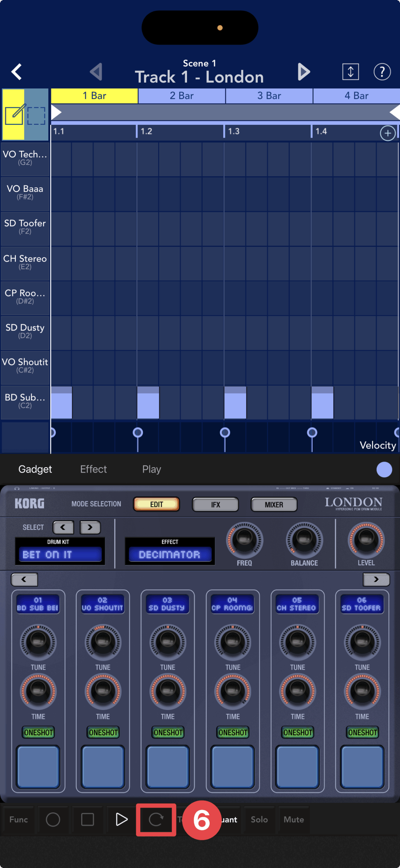Image resolution: width=400 pixels, height=868 pixels.
Task: Select the pencil draw tool
Action: (14, 115)
